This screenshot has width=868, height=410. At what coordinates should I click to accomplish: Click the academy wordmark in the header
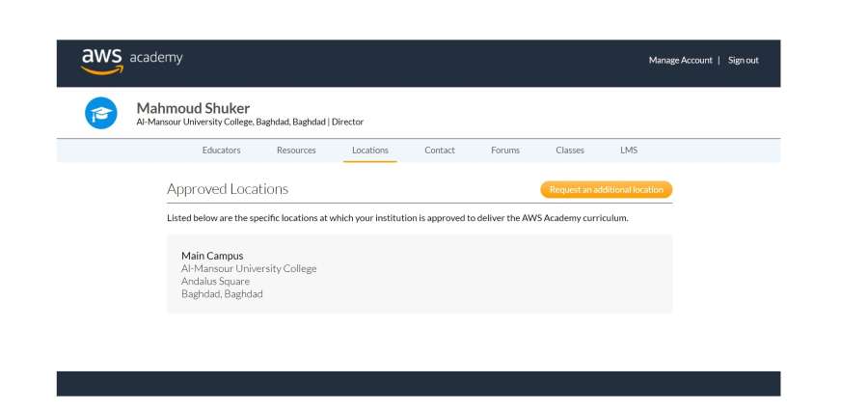click(x=156, y=59)
